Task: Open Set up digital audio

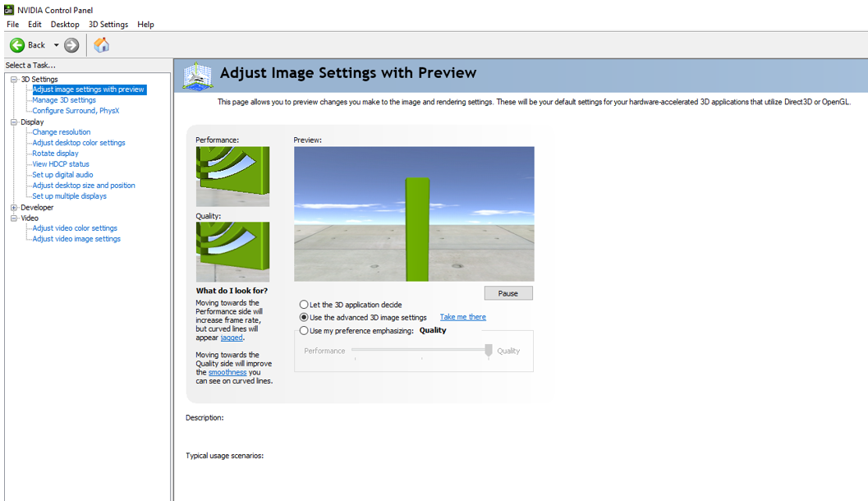Action: pos(62,174)
